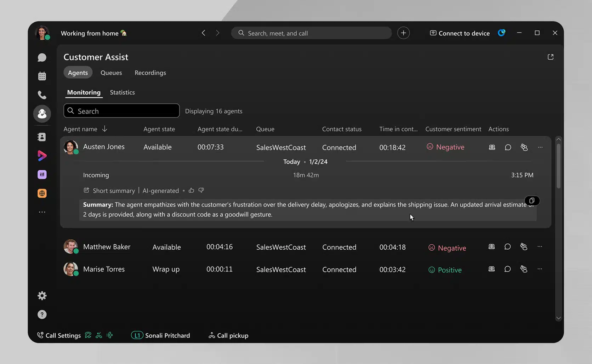The height and width of the screenshot is (364, 592).
Task: Open more actions for Matthew Baker
Action: click(540, 246)
